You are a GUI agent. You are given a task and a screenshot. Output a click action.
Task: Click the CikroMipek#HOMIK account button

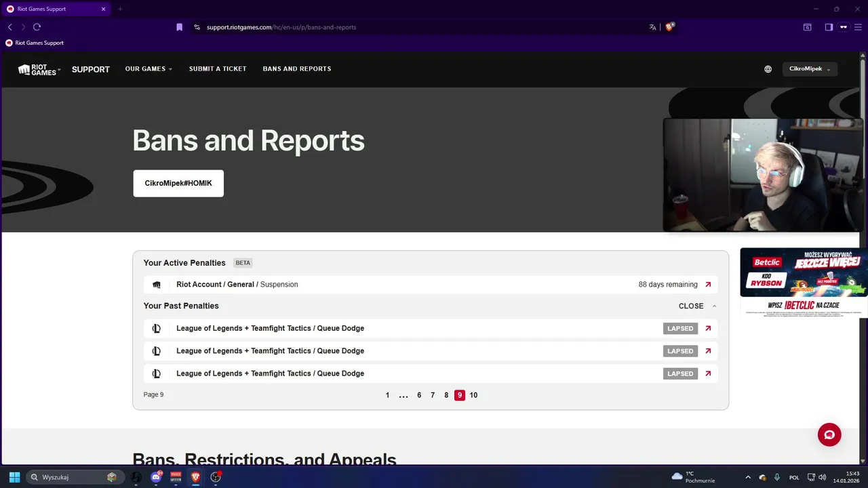(178, 184)
